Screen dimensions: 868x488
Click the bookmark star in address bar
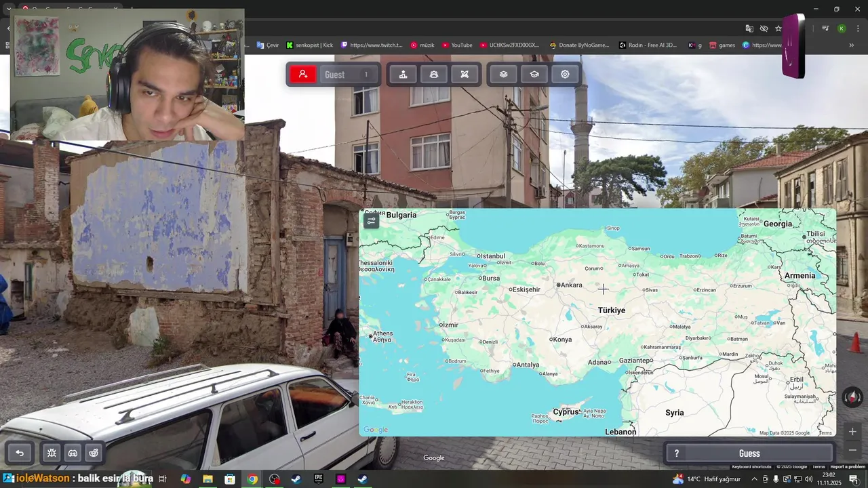point(778,28)
